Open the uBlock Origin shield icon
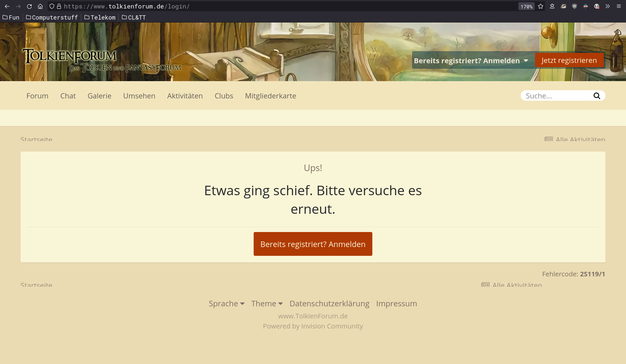Viewport: 626px width, 364px height. point(574,7)
